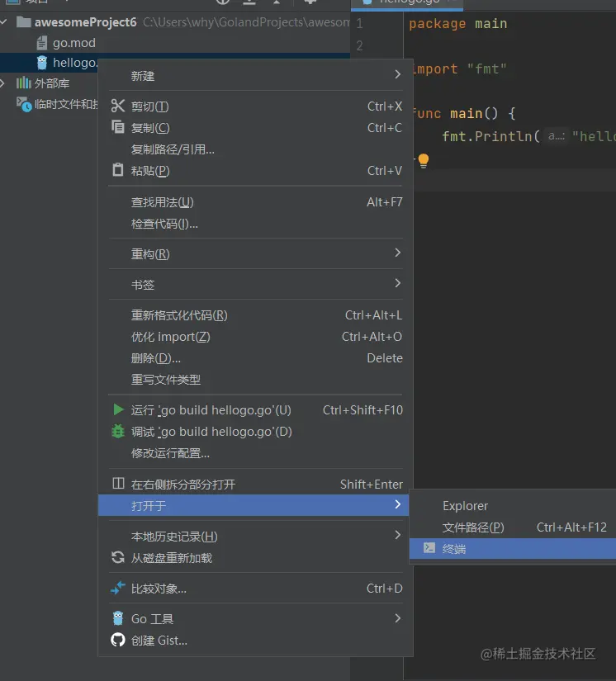Viewport: 616px width, 681px height.
Task: Select the highlighted 打开于 menu entry
Action: pos(254,505)
